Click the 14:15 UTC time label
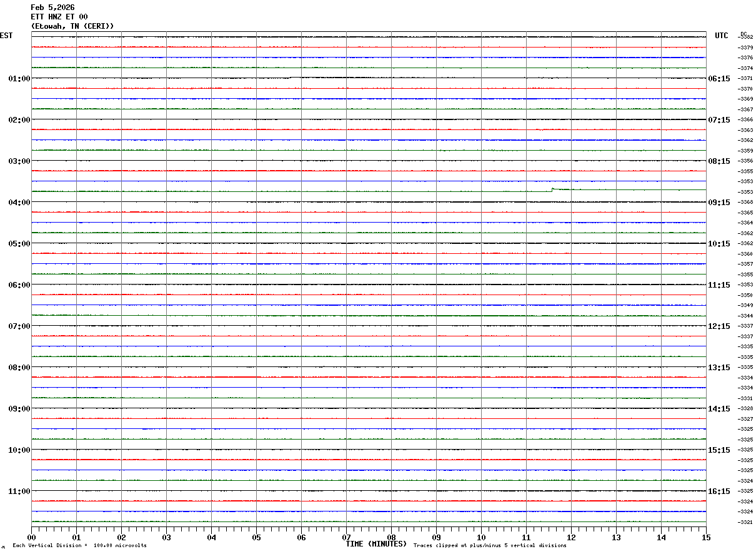Screen dimensions: 756x554 [719, 409]
